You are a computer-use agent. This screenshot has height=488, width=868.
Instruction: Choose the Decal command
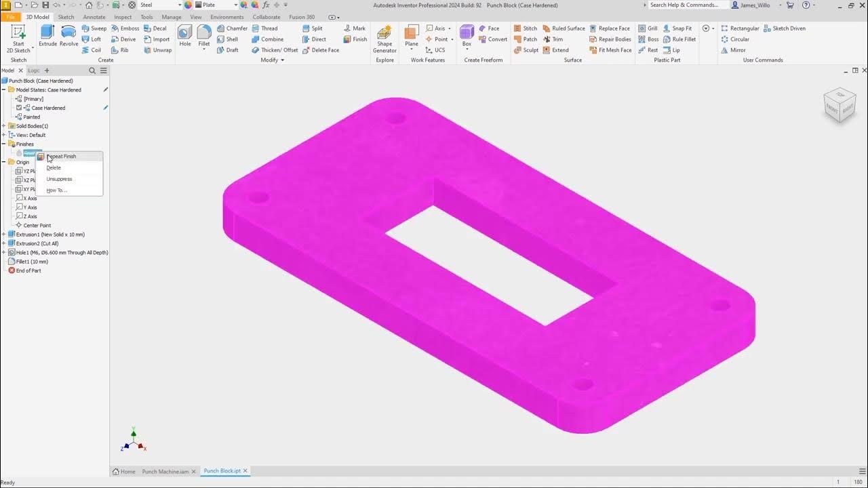point(155,28)
